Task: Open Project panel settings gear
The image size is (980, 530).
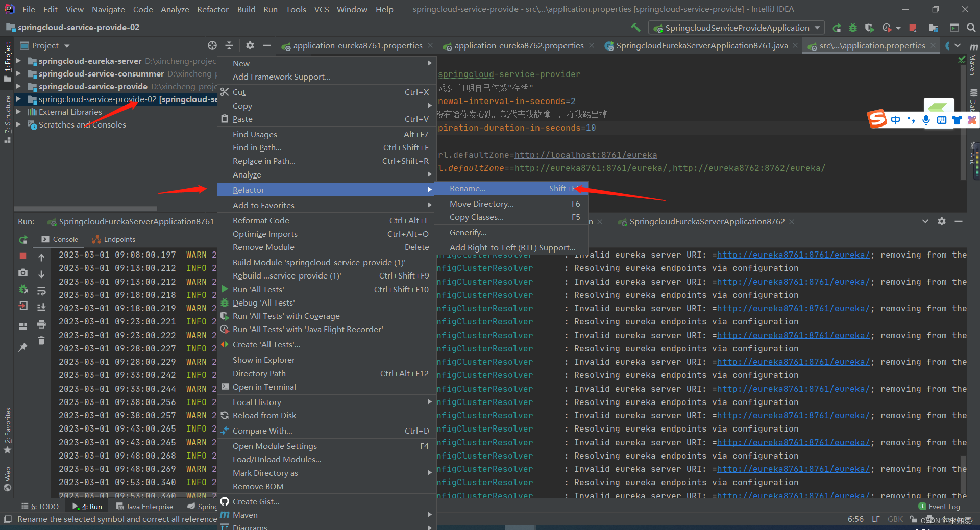Action: [250, 45]
